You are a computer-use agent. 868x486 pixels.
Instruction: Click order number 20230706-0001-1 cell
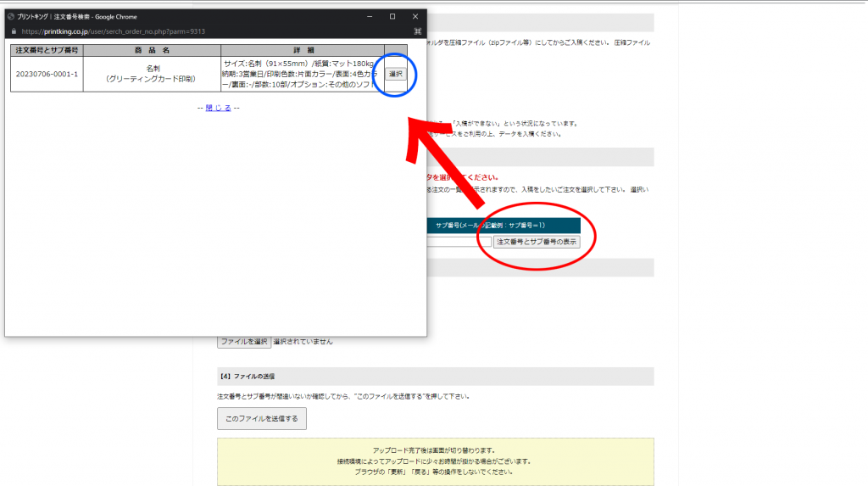pyautogui.click(x=47, y=74)
